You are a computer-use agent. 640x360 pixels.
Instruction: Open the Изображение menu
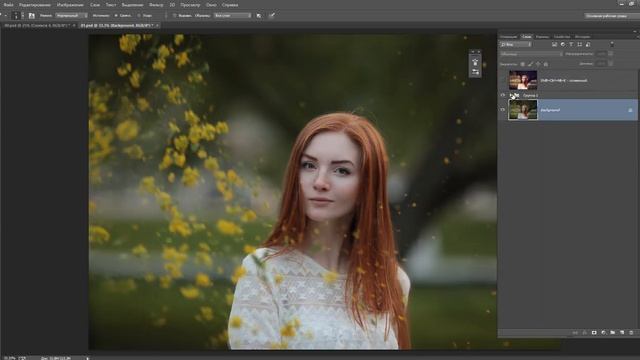click(70, 5)
